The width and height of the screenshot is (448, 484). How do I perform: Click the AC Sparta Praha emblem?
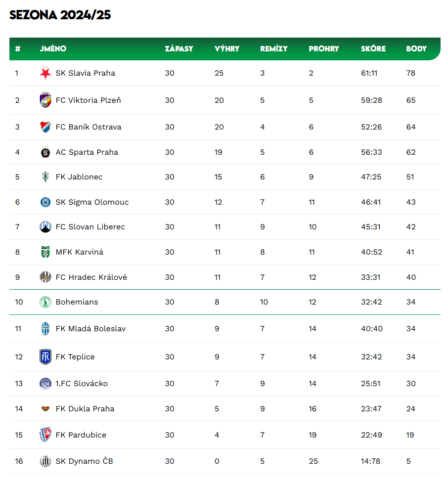(45, 152)
